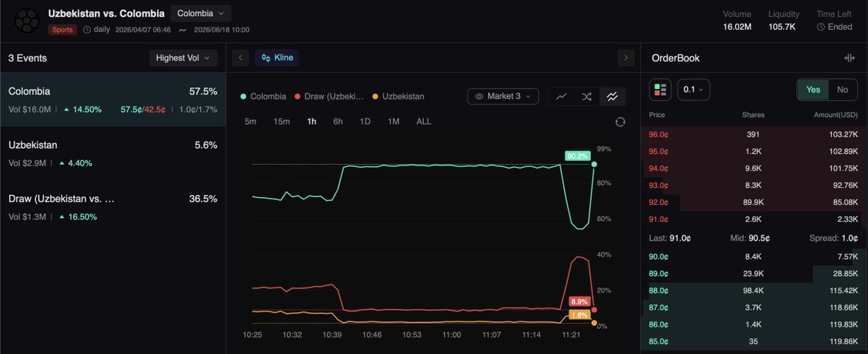Click the 90.2% Colombia chart value label
The width and height of the screenshot is (868, 354).
click(577, 155)
